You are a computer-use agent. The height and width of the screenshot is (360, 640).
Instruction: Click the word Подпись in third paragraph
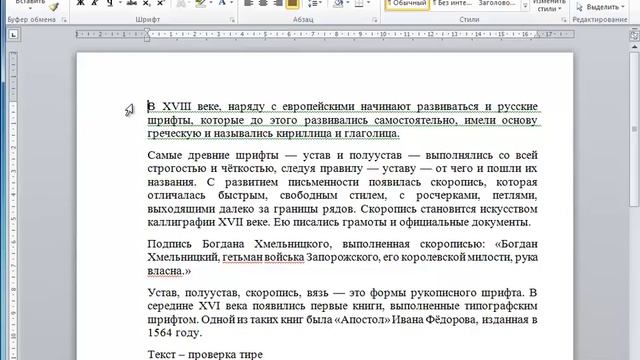pyautogui.click(x=169, y=244)
